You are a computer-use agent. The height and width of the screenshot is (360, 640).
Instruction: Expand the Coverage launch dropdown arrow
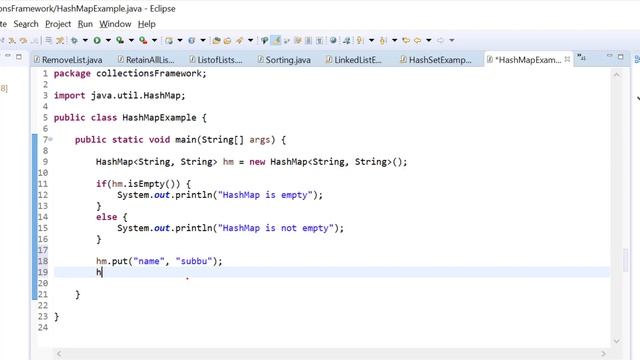click(x=131, y=40)
